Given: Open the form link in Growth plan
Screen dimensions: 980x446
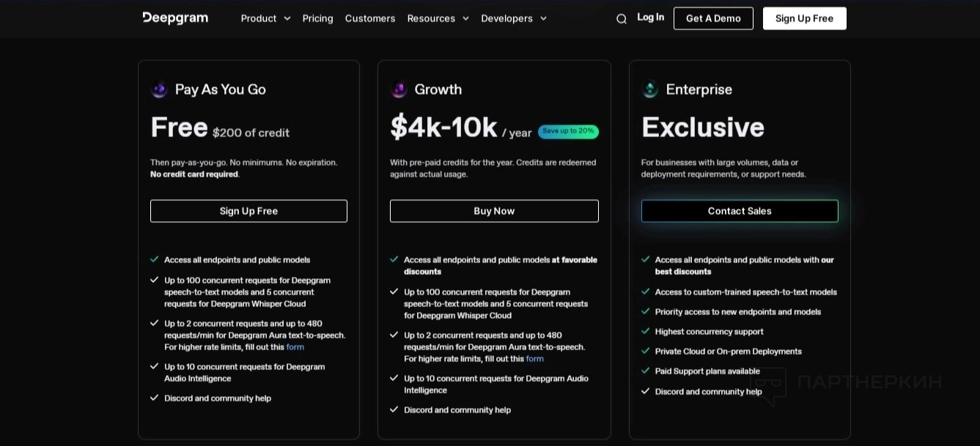Looking at the screenshot, I should click(535, 359).
